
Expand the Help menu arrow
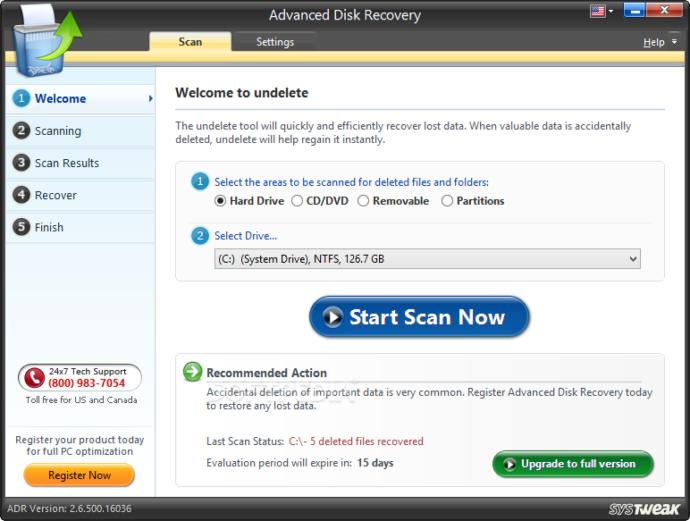tap(674, 42)
